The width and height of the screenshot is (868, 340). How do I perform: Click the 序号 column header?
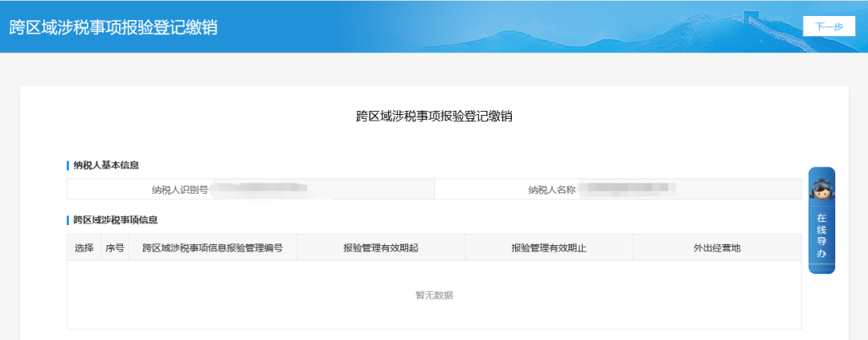pyautogui.click(x=115, y=248)
